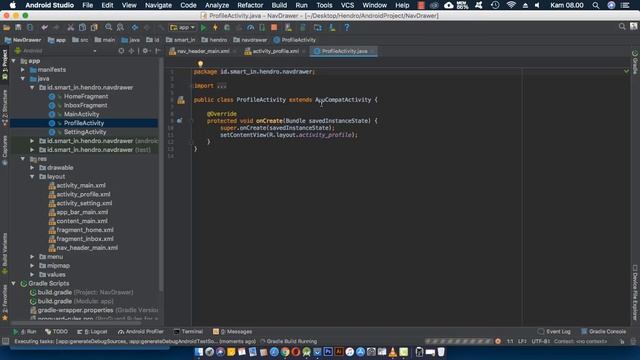The height and width of the screenshot is (360, 640).
Task: Switch to nav_header_main.xml editor tab
Action: [203, 51]
